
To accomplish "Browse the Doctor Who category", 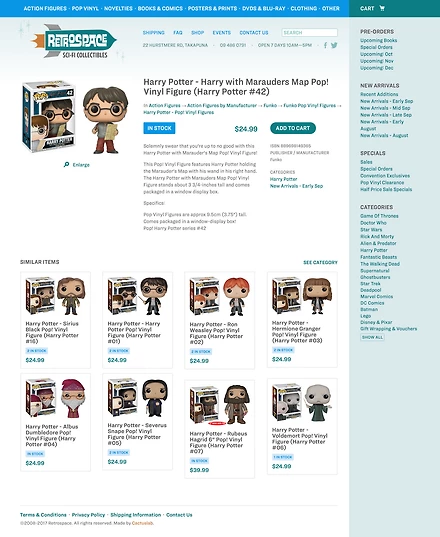I will [373, 223].
